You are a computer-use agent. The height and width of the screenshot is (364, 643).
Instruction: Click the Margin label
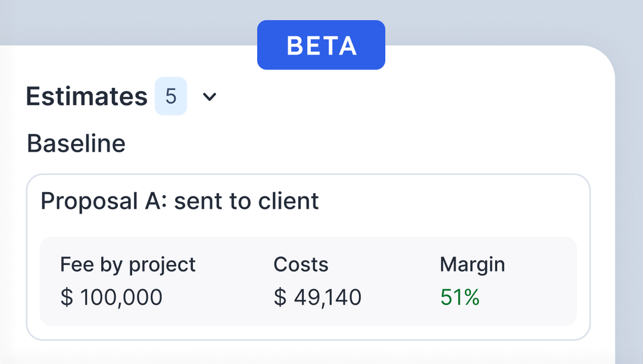[472, 265]
